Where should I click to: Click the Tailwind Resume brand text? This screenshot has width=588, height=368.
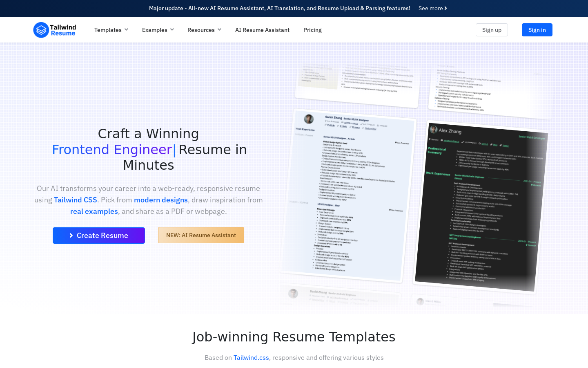[63, 30]
